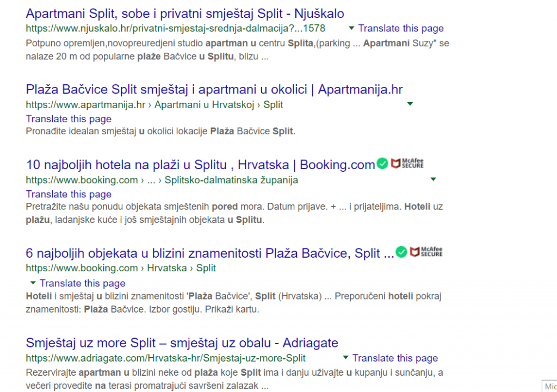
Task: Expand the disclosure triangle before 'Translate this page' on fourth result
Action: (x=33, y=283)
